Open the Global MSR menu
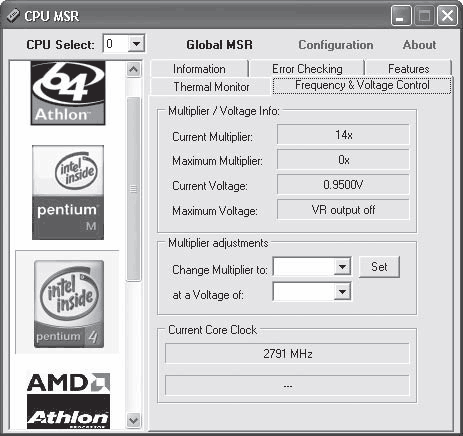Image resolution: width=463 pixels, height=436 pixels. [219, 45]
